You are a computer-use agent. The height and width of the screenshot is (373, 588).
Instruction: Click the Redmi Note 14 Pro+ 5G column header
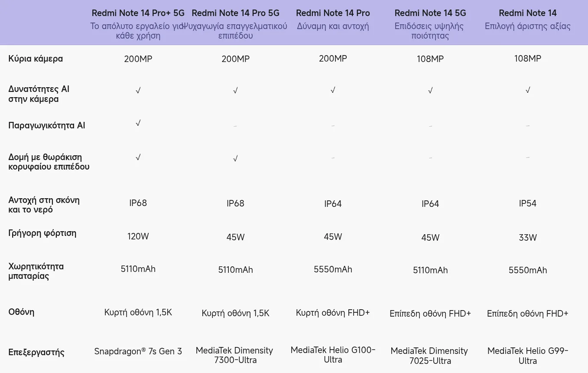(138, 13)
